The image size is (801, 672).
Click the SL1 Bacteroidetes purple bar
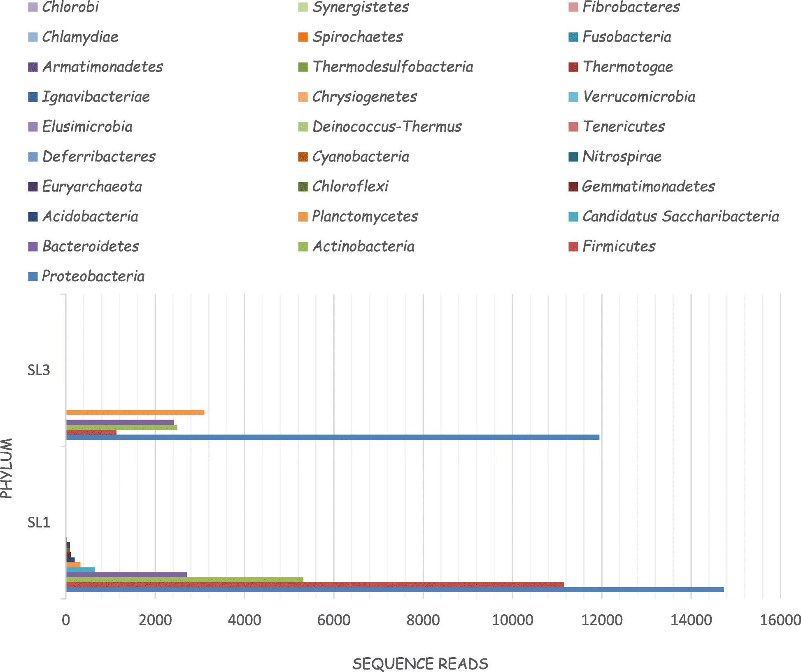click(126, 575)
